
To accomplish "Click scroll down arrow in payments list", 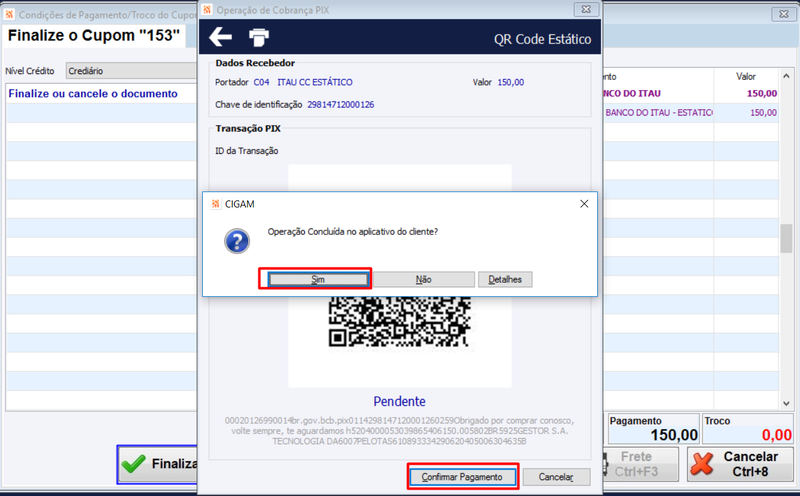I will (x=786, y=403).
